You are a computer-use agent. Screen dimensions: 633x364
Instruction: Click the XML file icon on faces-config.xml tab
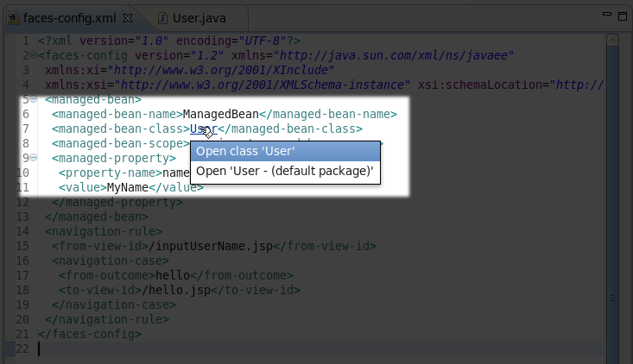pos(15,17)
